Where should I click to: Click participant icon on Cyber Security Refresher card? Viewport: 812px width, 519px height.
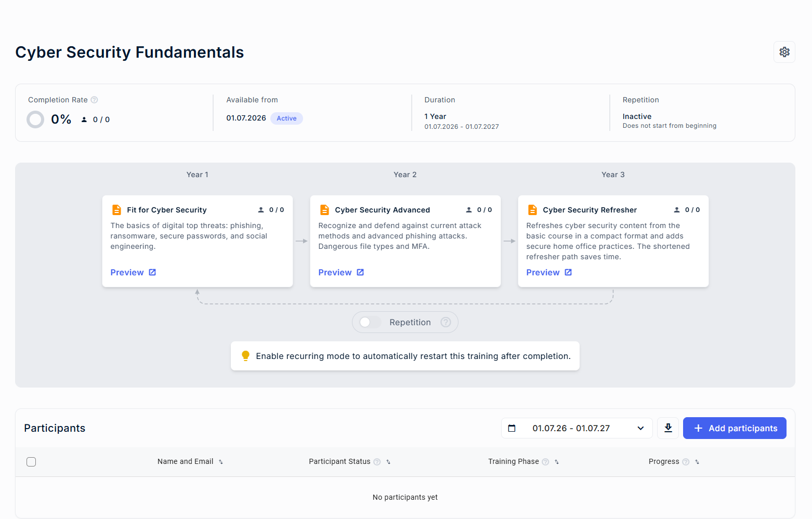(677, 210)
